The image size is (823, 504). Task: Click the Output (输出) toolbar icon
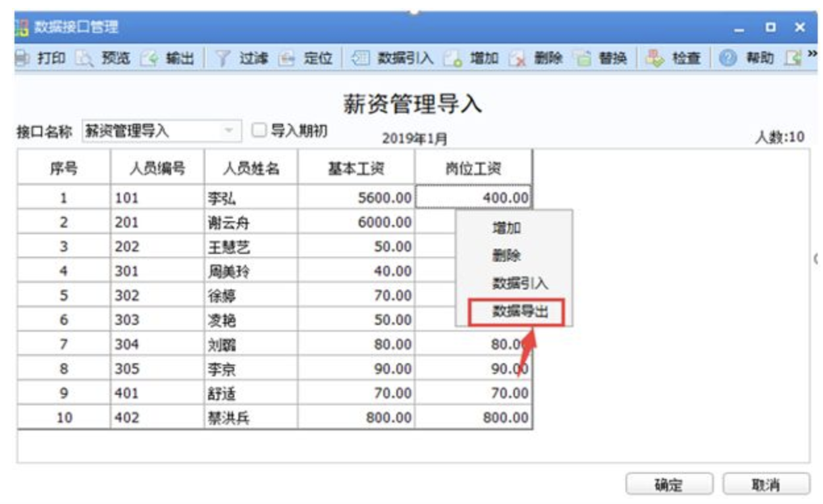click(x=149, y=59)
